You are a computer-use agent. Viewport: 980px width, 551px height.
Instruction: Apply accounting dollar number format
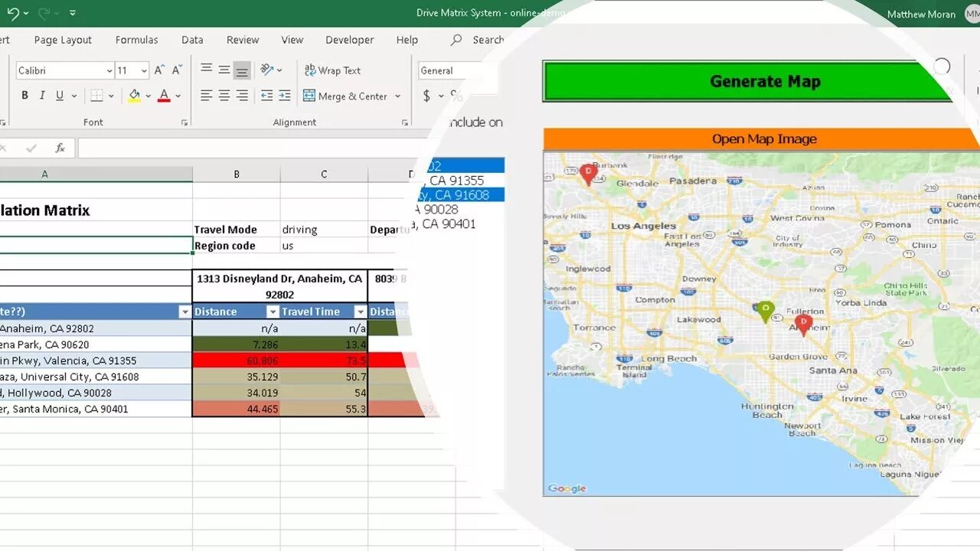pos(426,96)
